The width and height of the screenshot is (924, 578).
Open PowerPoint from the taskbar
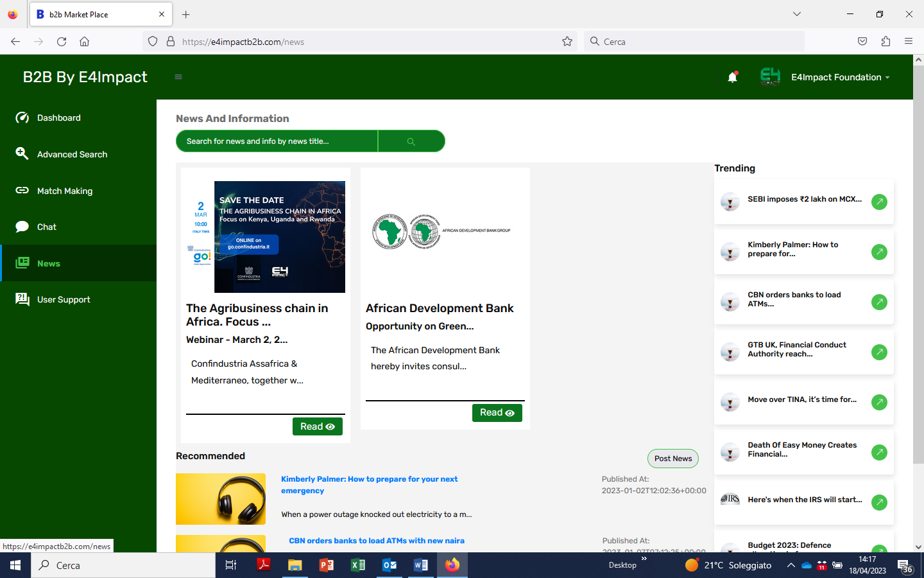coord(327,565)
